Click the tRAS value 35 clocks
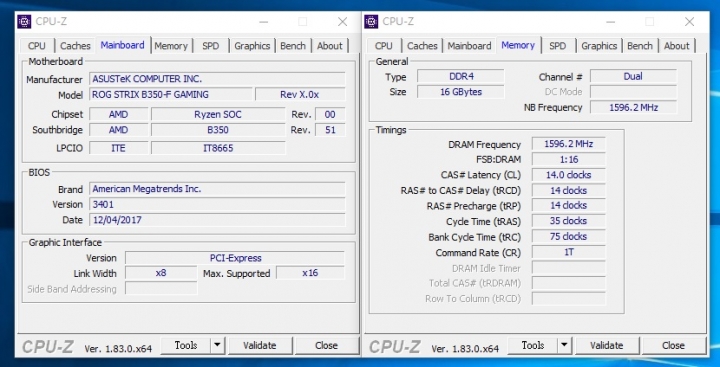The image size is (720, 367). [x=568, y=221]
